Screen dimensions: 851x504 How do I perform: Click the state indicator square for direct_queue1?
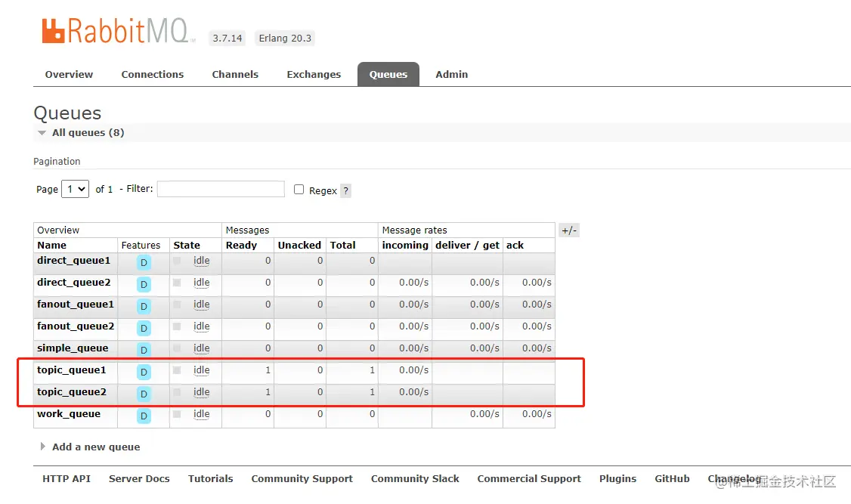(177, 261)
